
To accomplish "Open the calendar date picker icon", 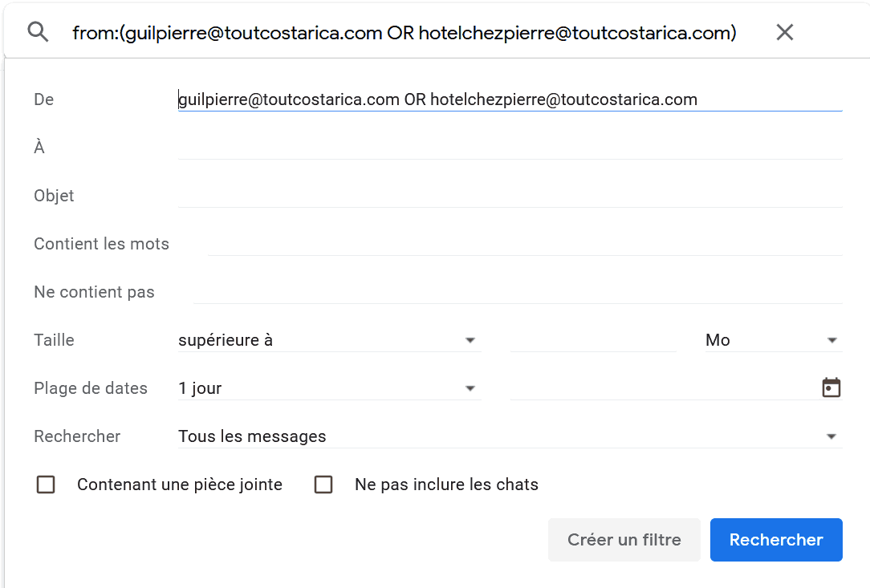I will click(x=831, y=387).
